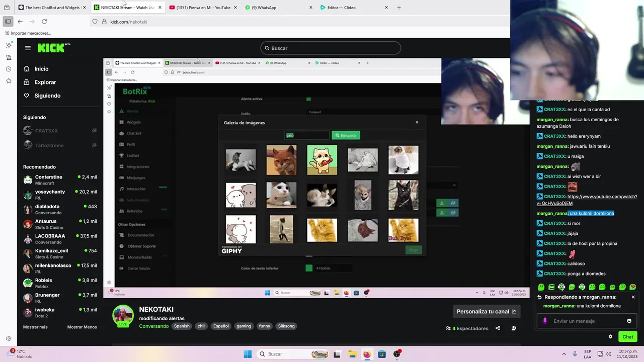
Task: Click the Buscar search field on Kick
Action: (331, 48)
